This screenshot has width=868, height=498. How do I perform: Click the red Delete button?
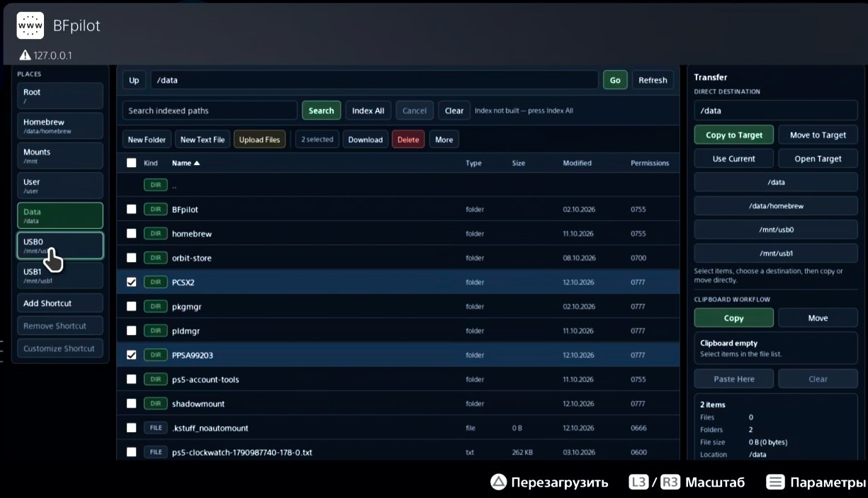pos(408,140)
